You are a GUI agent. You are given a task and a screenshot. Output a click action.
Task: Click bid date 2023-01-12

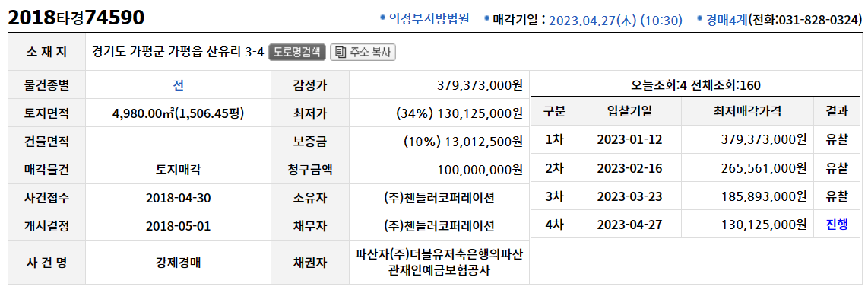(x=629, y=140)
